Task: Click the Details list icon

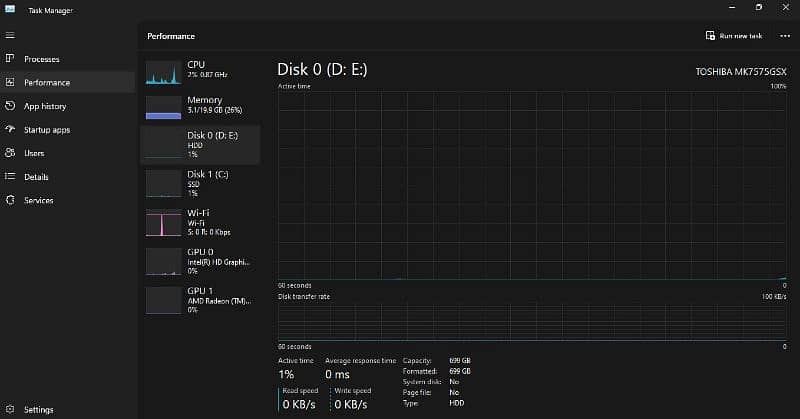Action: point(10,177)
